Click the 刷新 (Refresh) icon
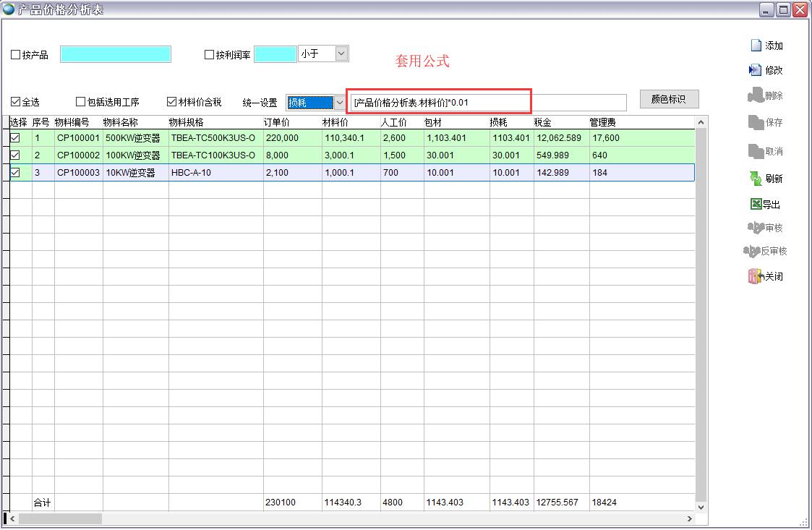812x530 pixels. [x=756, y=179]
